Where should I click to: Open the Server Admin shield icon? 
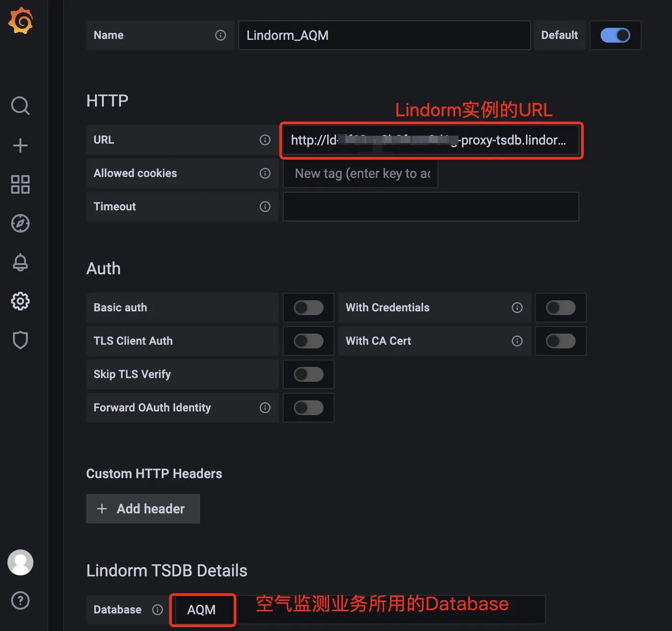point(20,340)
